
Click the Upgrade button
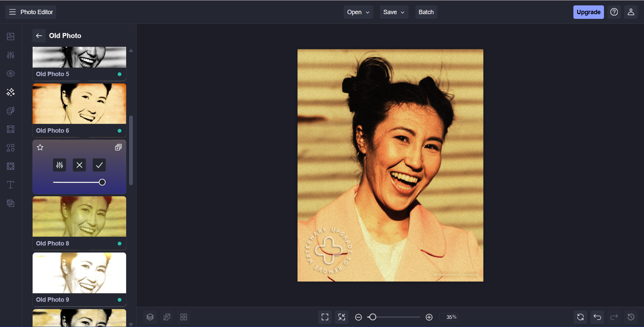tap(588, 12)
